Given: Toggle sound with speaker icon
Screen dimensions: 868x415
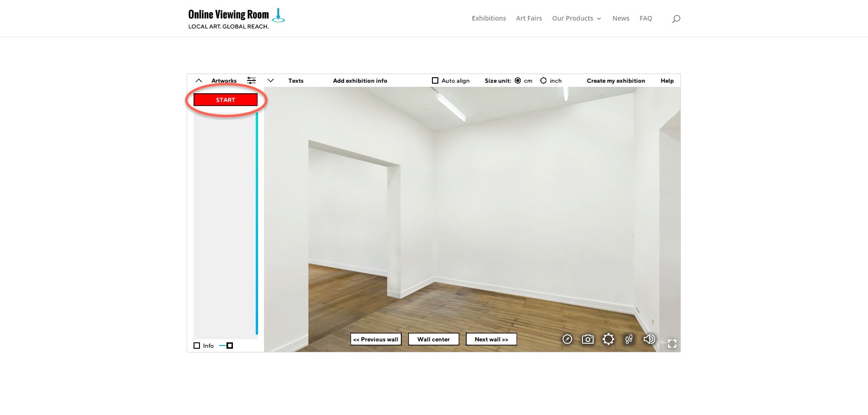Looking at the screenshot, I should (x=649, y=339).
